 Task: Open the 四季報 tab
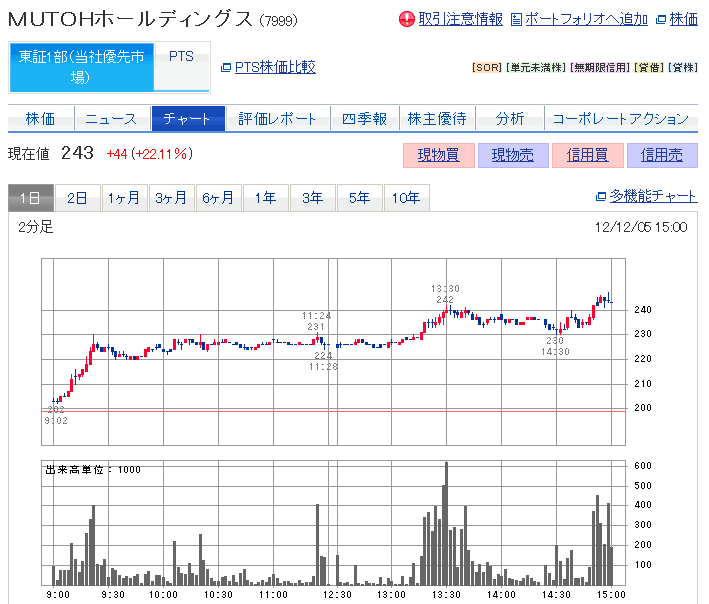(364, 119)
